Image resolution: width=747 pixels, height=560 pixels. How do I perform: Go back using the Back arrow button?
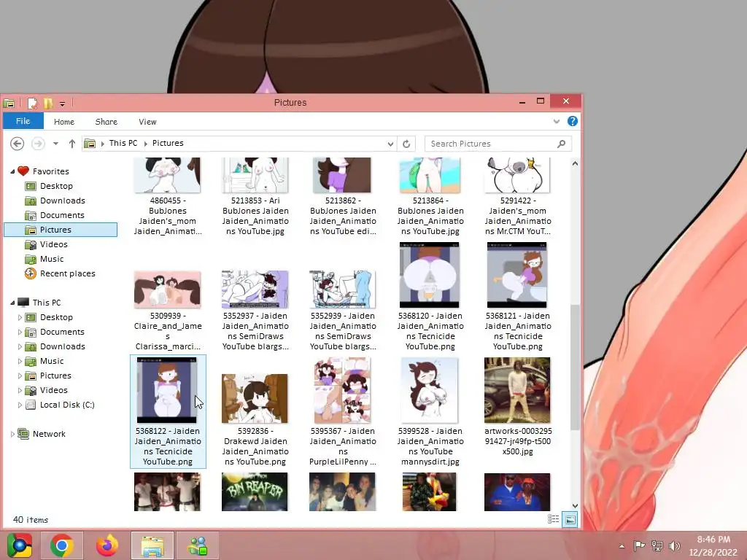(x=18, y=144)
